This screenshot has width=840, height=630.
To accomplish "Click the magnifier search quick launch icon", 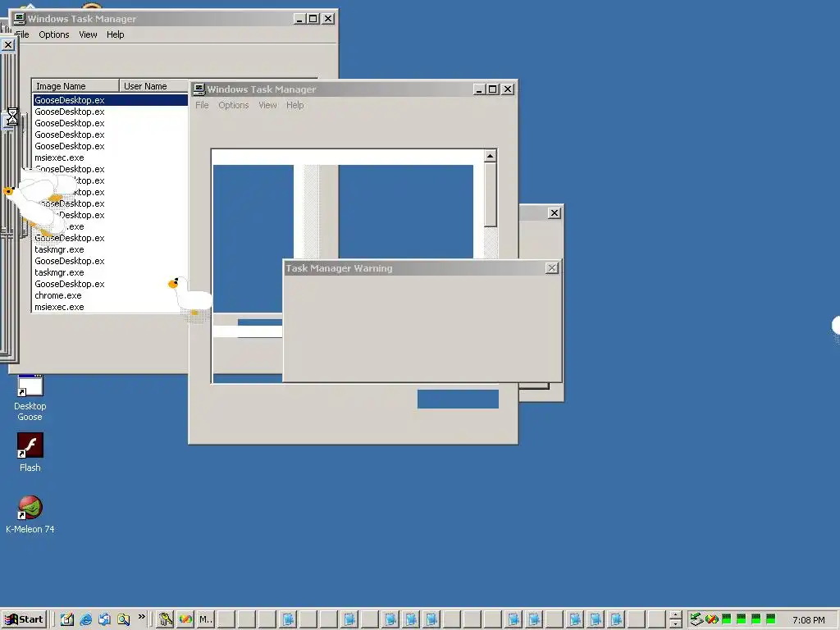I will pos(123,619).
